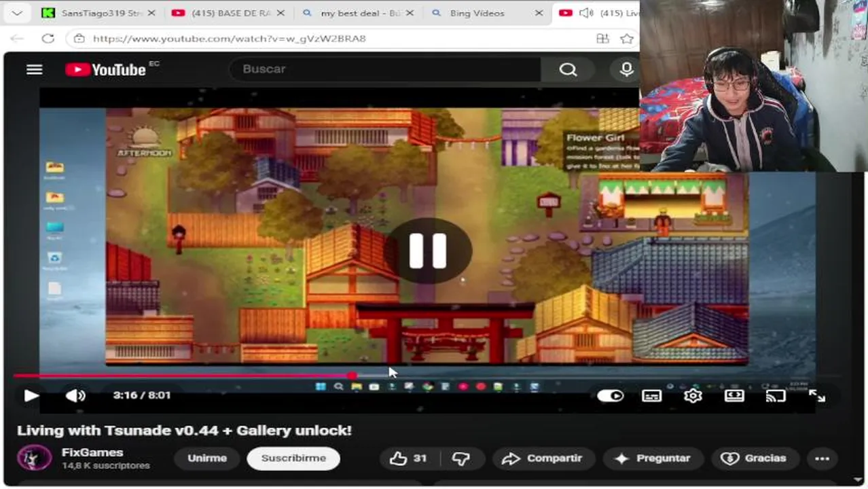Click the site info icon by the URL

click(79, 39)
